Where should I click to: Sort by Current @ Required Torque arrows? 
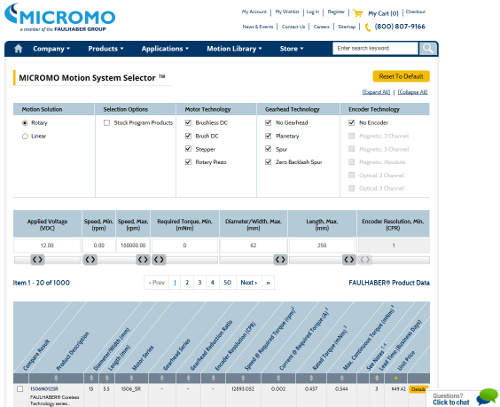coord(278,378)
